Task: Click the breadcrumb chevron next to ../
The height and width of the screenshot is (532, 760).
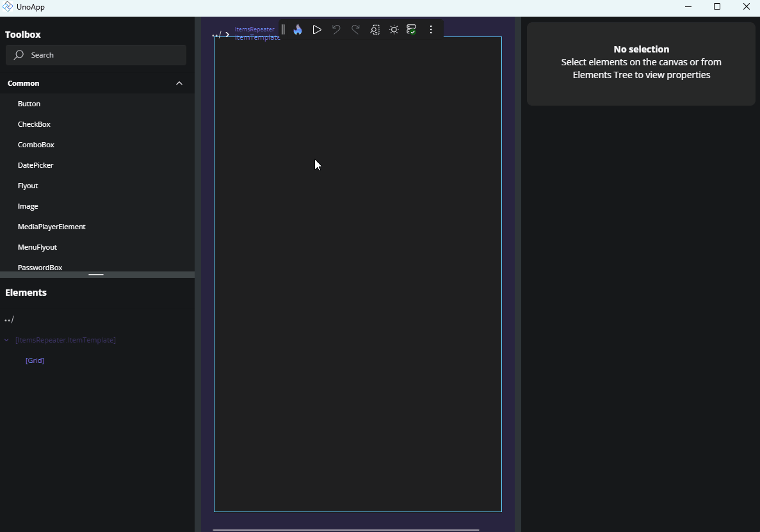Action: [227, 34]
